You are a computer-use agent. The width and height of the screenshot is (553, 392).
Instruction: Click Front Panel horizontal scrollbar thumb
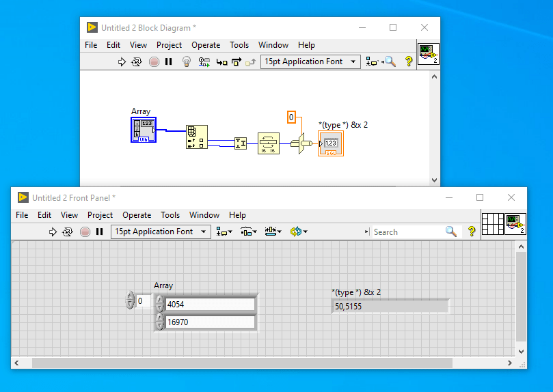tap(242, 363)
